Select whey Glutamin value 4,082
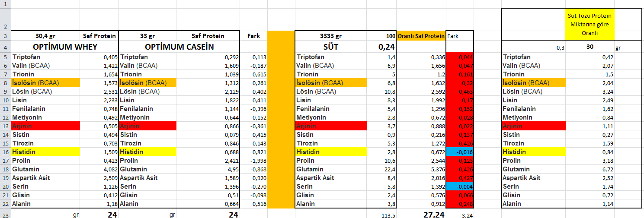 (x=99, y=169)
